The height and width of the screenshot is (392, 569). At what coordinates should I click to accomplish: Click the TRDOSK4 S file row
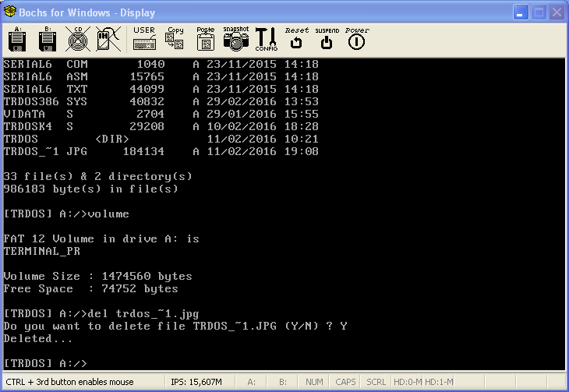click(161, 126)
